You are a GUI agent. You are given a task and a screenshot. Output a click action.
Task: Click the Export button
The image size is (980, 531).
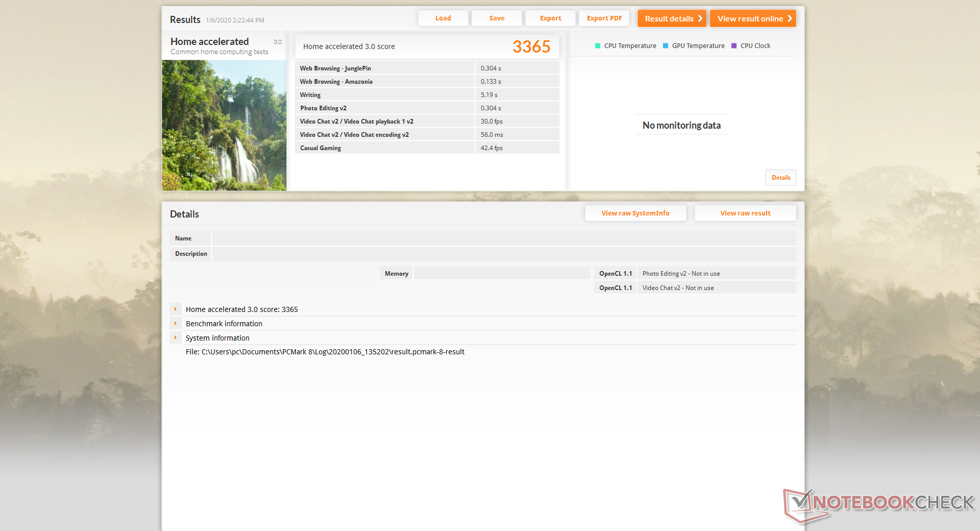550,18
